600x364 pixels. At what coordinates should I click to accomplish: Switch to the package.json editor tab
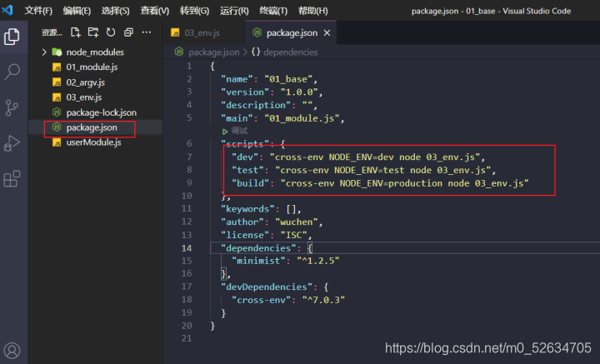(x=291, y=32)
